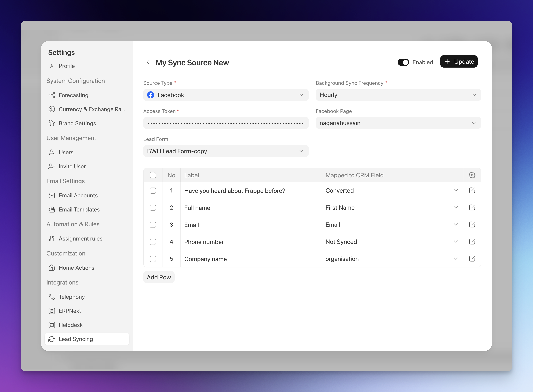Click the back arrow next to title
Image resolution: width=533 pixels, height=392 pixels.
point(148,62)
